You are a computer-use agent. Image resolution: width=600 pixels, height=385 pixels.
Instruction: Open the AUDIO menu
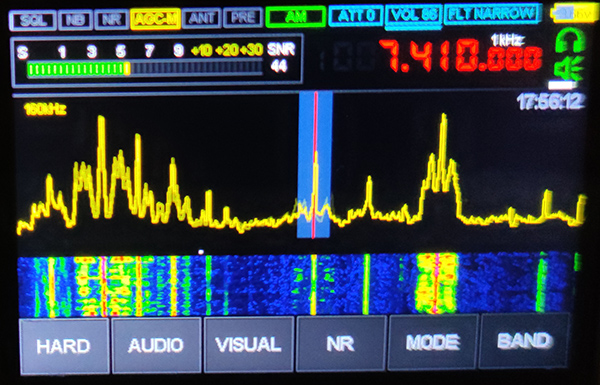coord(156,345)
